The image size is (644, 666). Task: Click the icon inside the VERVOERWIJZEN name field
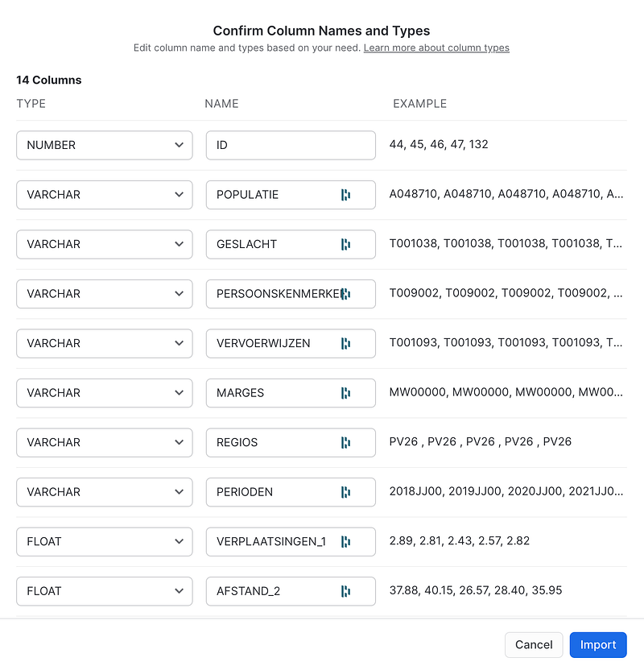tap(345, 343)
